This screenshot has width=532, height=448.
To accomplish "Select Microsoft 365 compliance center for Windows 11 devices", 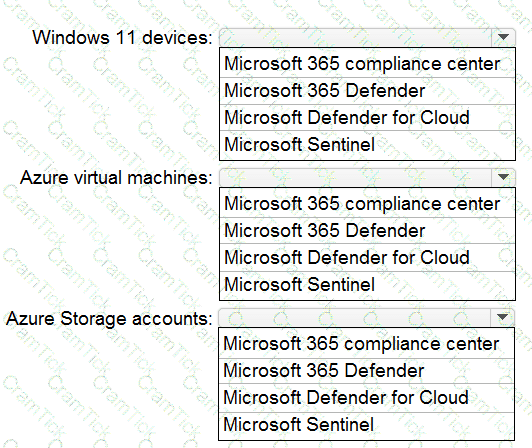I will click(367, 63).
